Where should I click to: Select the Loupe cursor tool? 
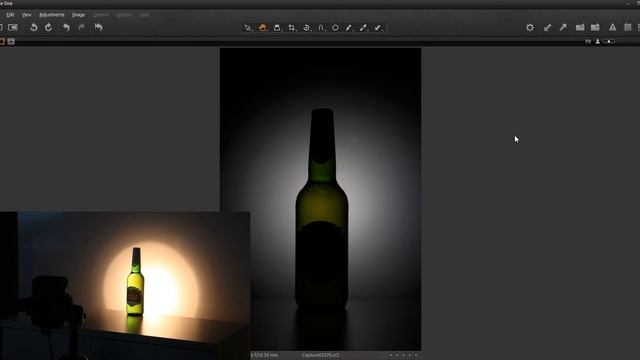coord(277,28)
